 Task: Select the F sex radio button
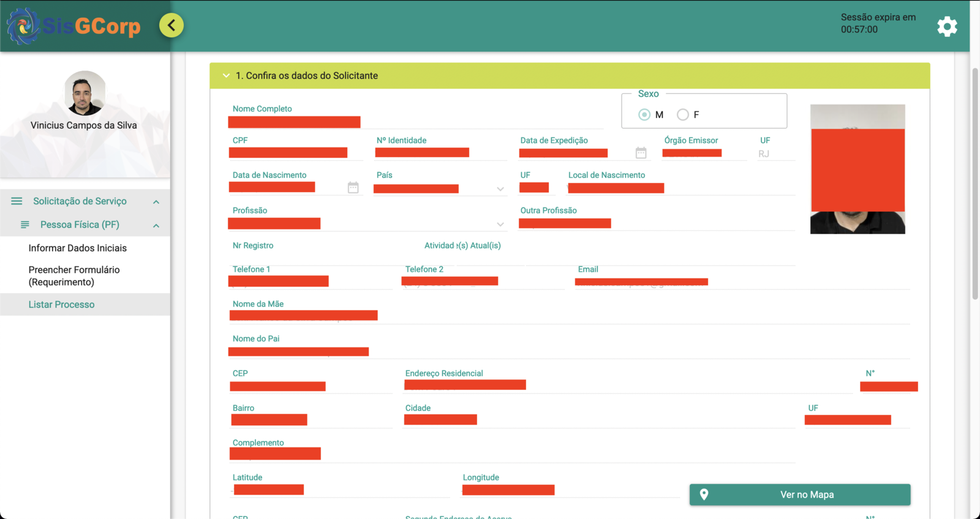(x=683, y=114)
